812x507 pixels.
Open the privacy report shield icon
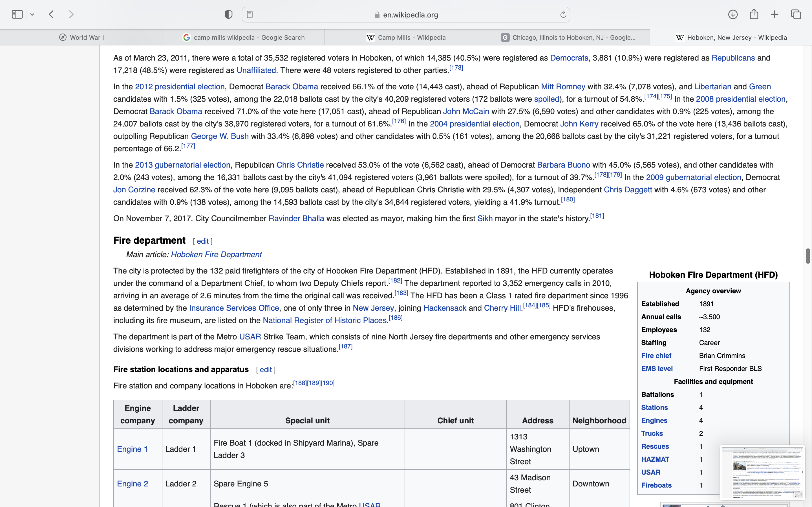click(228, 14)
